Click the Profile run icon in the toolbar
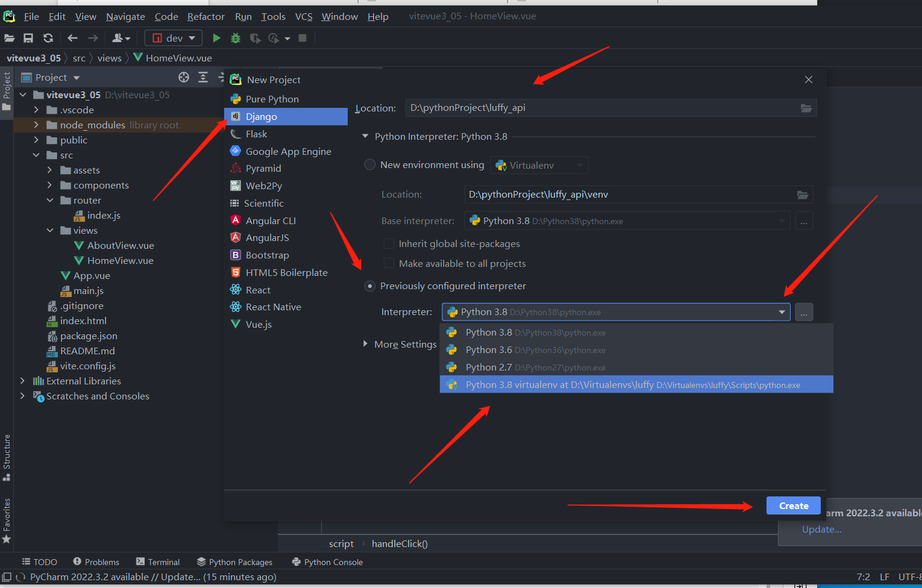922x588 pixels. coord(275,38)
